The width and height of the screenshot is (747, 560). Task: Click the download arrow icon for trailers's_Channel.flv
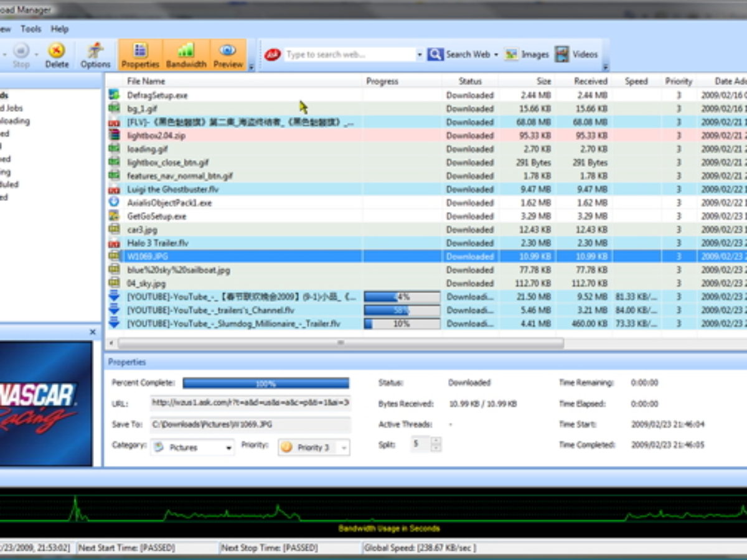tap(114, 310)
